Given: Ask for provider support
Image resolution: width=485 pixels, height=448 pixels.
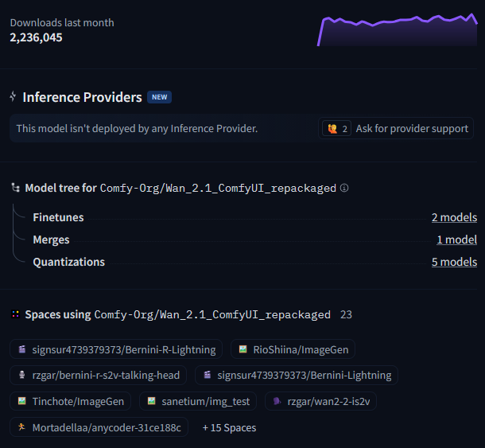Looking at the screenshot, I should click(396, 128).
